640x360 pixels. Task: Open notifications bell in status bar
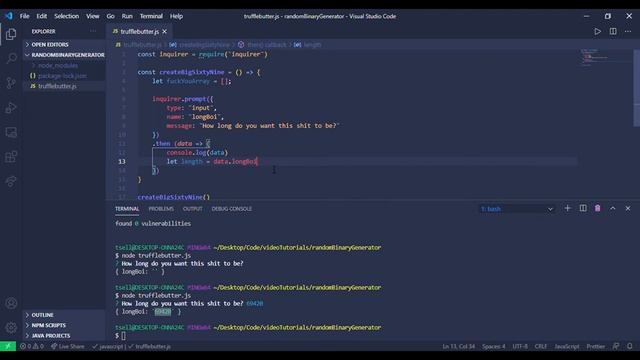(x=630, y=347)
